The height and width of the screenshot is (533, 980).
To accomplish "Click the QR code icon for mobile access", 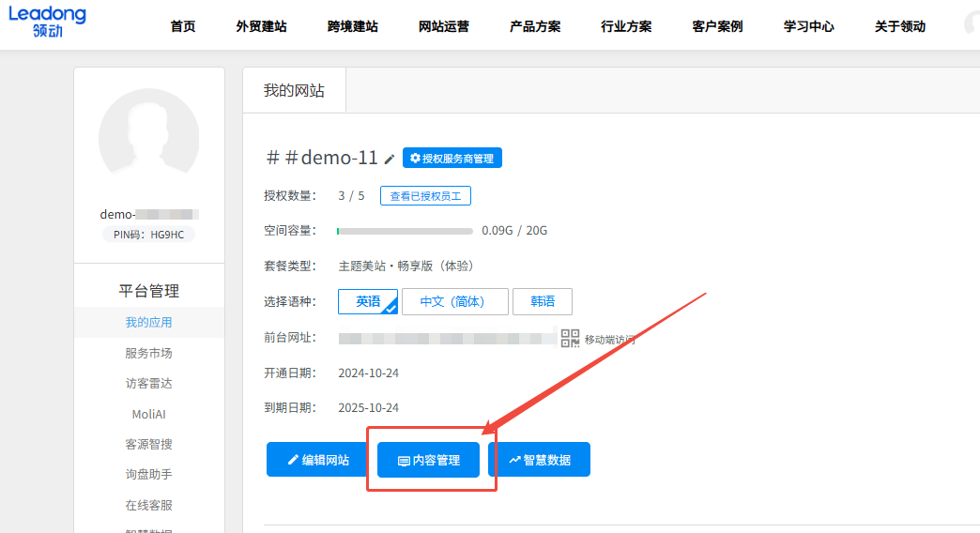I will coord(570,338).
